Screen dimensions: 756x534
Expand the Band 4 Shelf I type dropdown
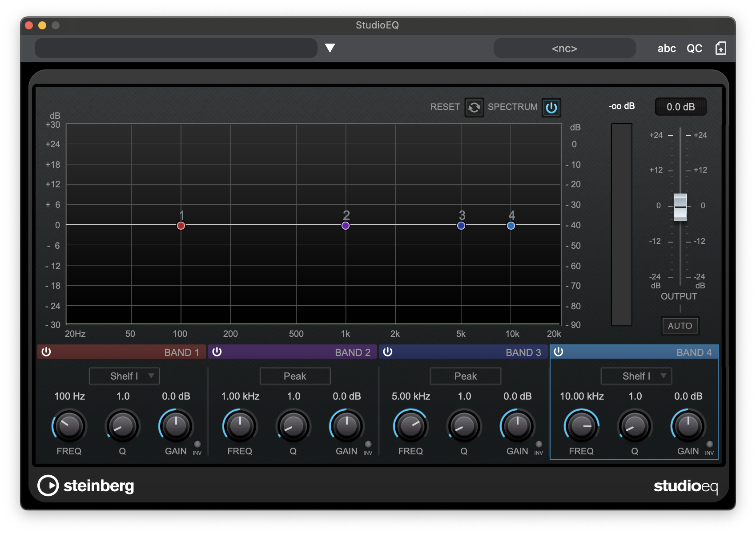click(x=636, y=376)
